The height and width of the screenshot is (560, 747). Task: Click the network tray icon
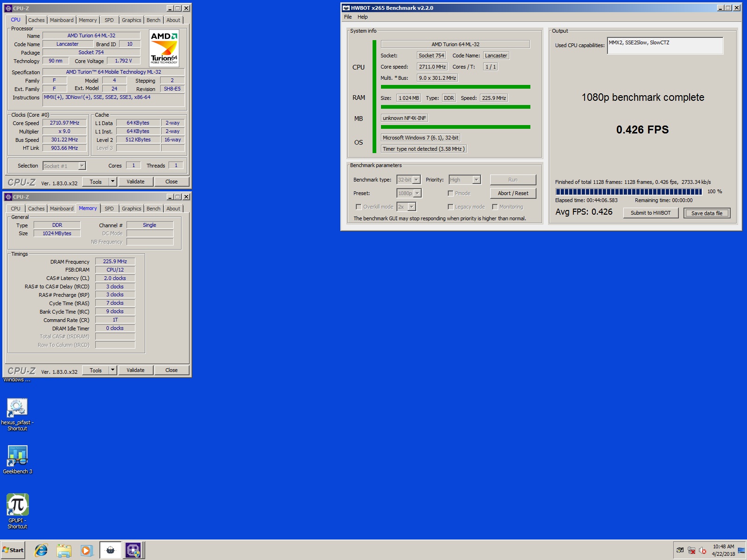[691, 550]
